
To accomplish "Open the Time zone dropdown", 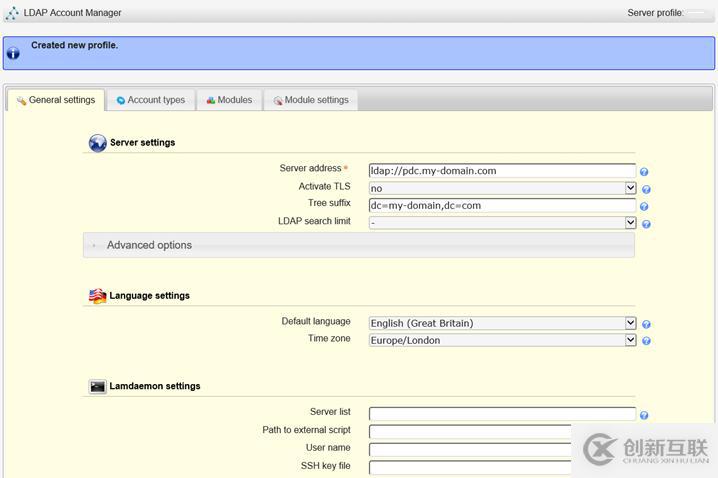I will (502, 340).
